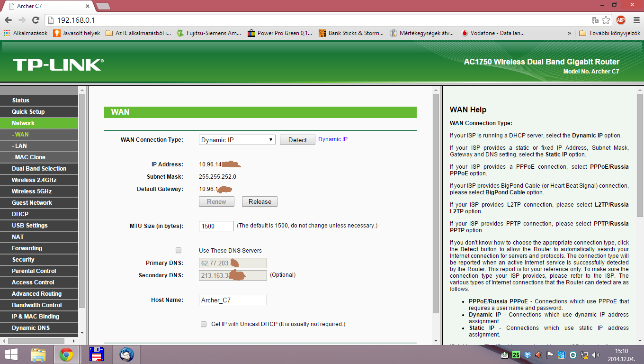Open Alkalmazások apps shortcut
Screen dimensions: 644x364
click(26, 33)
